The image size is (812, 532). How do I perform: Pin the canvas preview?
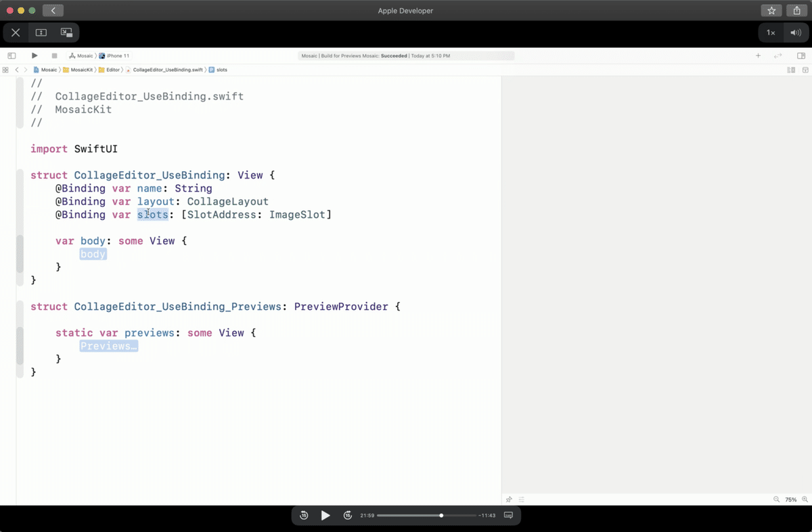point(509,500)
